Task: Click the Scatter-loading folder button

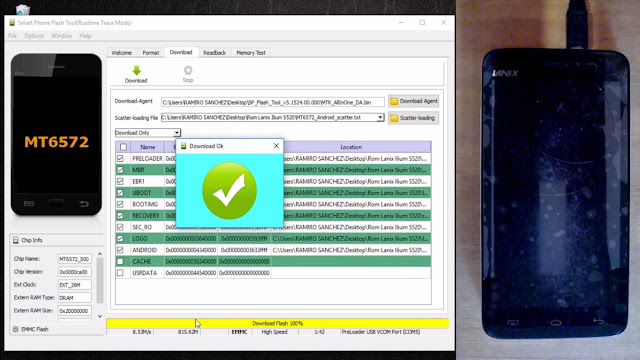Action: point(413,118)
